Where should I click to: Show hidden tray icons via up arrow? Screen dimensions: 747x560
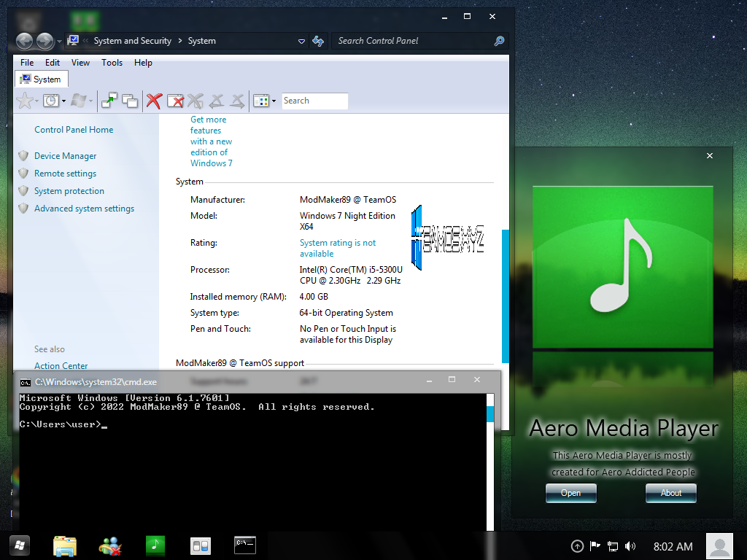[577, 546]
